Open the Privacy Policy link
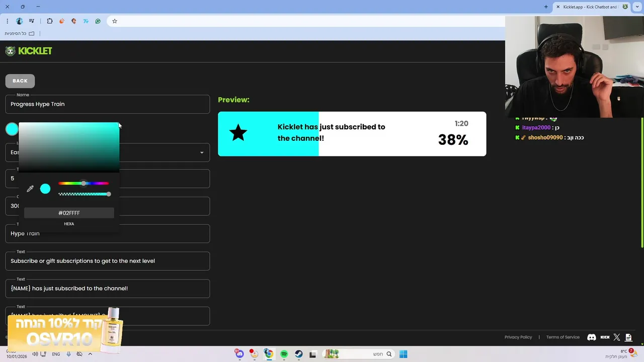The image size is (644, 362). (518, 337)
